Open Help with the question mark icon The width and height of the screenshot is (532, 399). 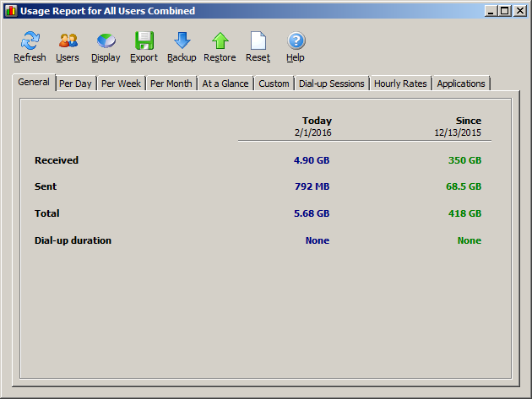[x=296, y=41]
